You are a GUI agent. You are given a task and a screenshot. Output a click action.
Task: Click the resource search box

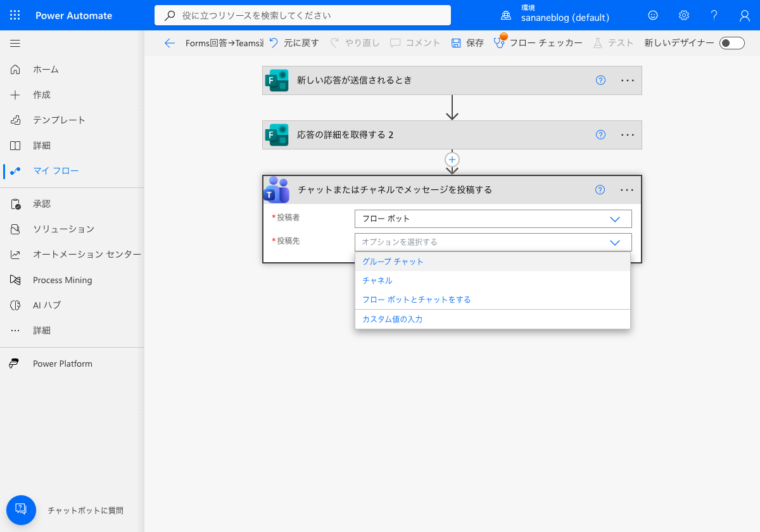click(303, 15)
